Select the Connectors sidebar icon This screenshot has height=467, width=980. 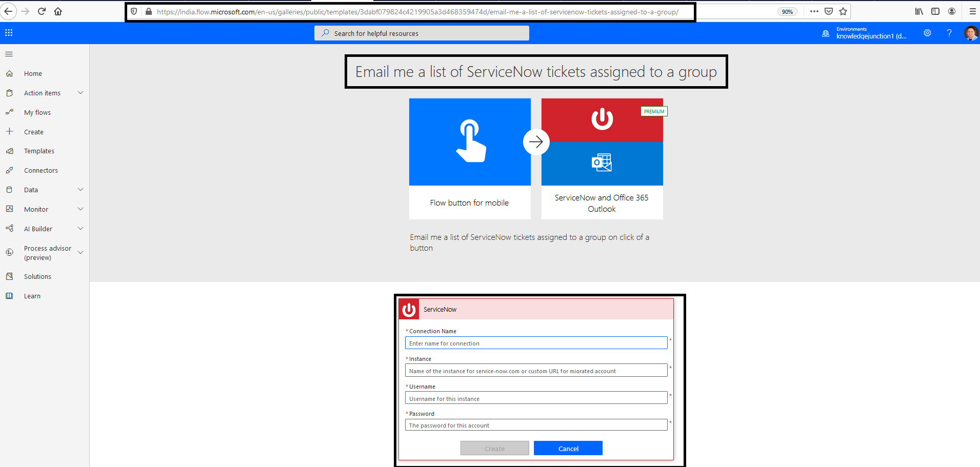coord(10,170)
